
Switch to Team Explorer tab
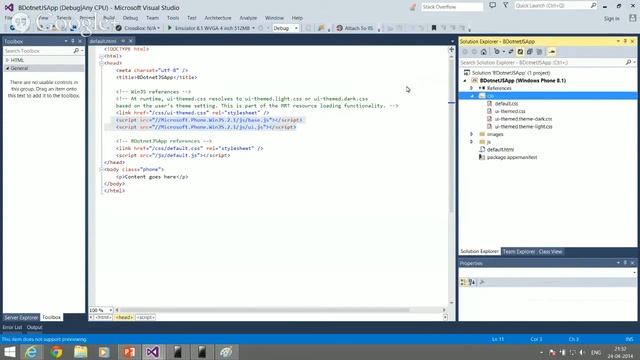tap(519, 251)
